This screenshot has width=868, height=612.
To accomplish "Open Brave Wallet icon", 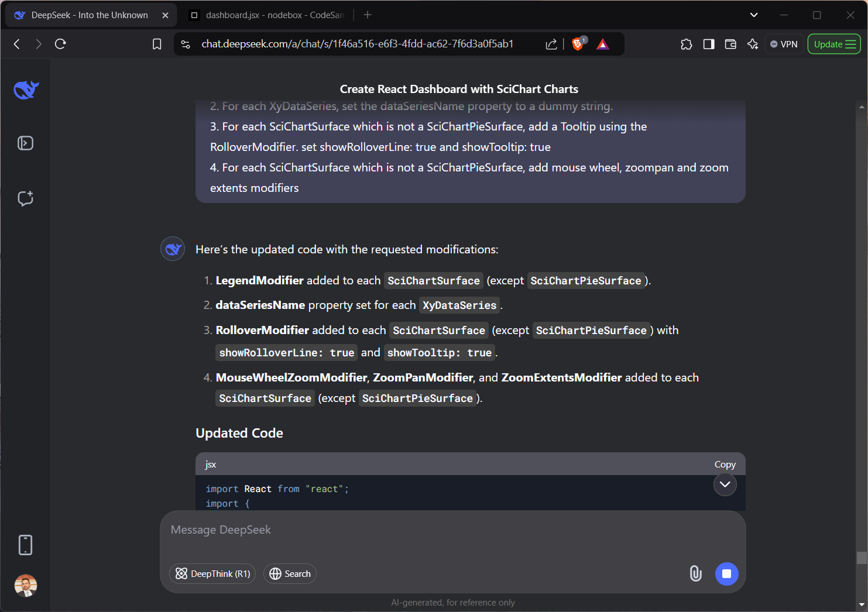I will pyautogui.click(x=730, y=44).
